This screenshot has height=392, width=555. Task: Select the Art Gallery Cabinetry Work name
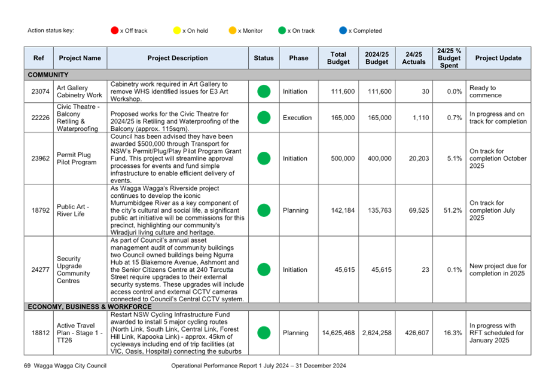coord(80,91)
